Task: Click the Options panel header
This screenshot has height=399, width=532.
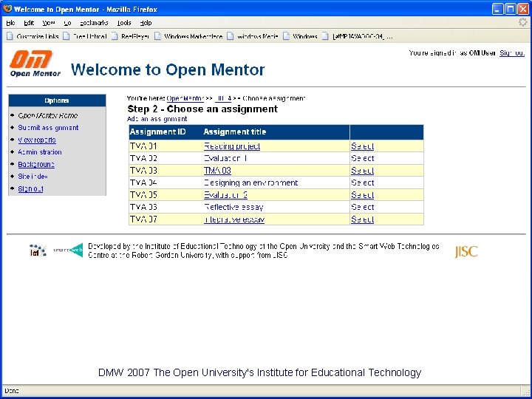Action: click(57, 100)
